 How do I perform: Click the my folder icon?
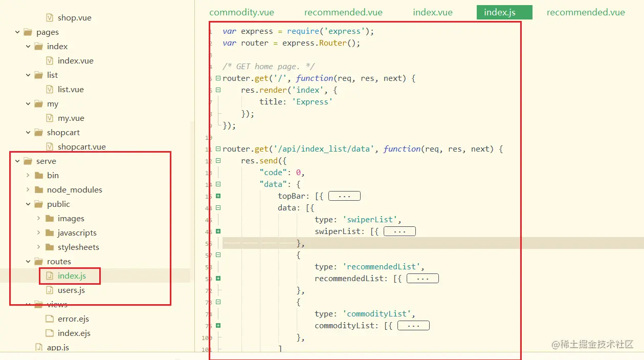[x=38, y=103]
